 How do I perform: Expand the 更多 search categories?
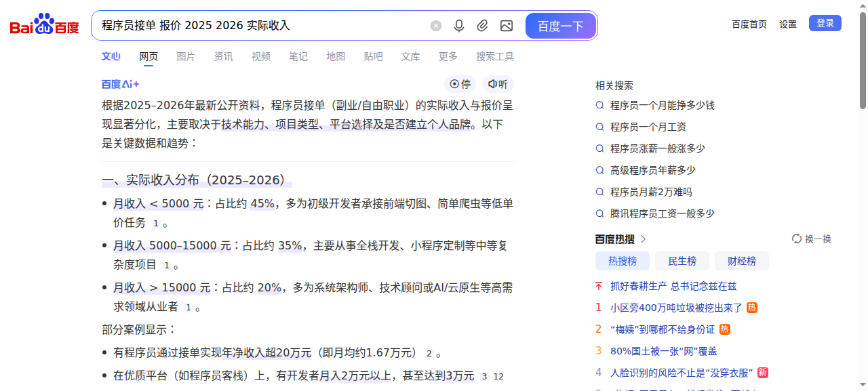[448, 57]
